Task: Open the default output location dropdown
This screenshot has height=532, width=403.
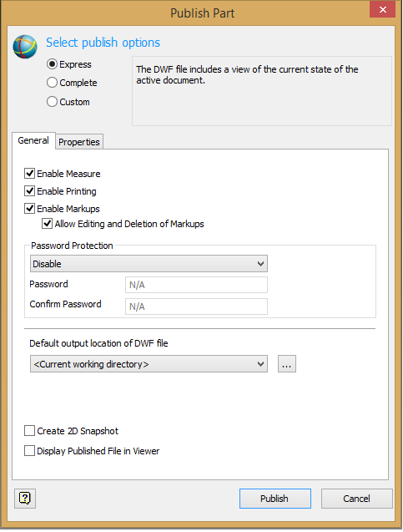Action: (149, 364)
